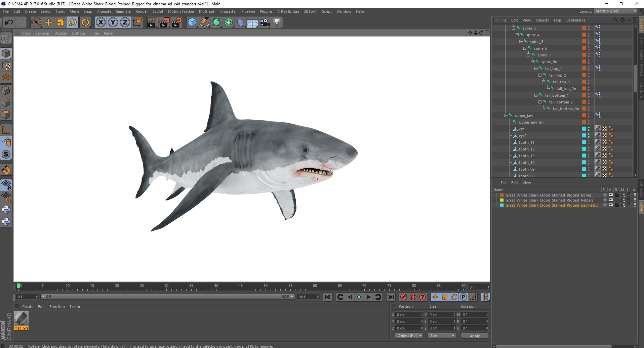Collapse the spine_fin node
The width and height of the screenshot is (644, 348).
532,61
